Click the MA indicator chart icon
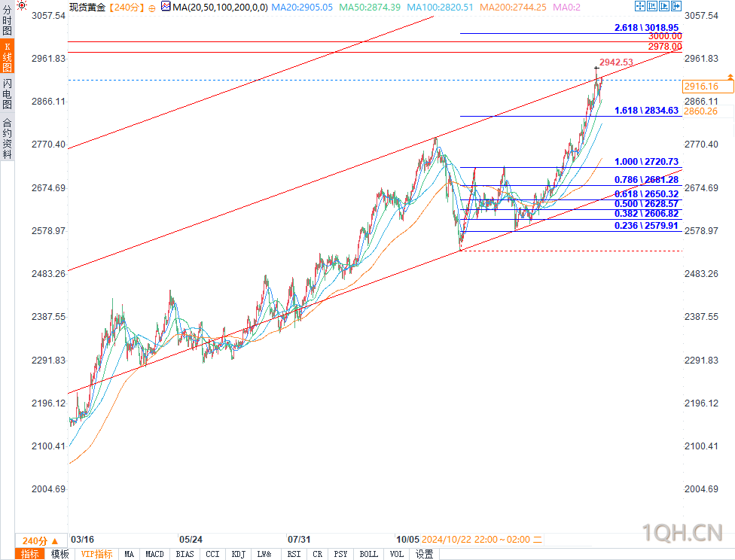The width and height of the screenshot is (735, 560). (166, 7)
